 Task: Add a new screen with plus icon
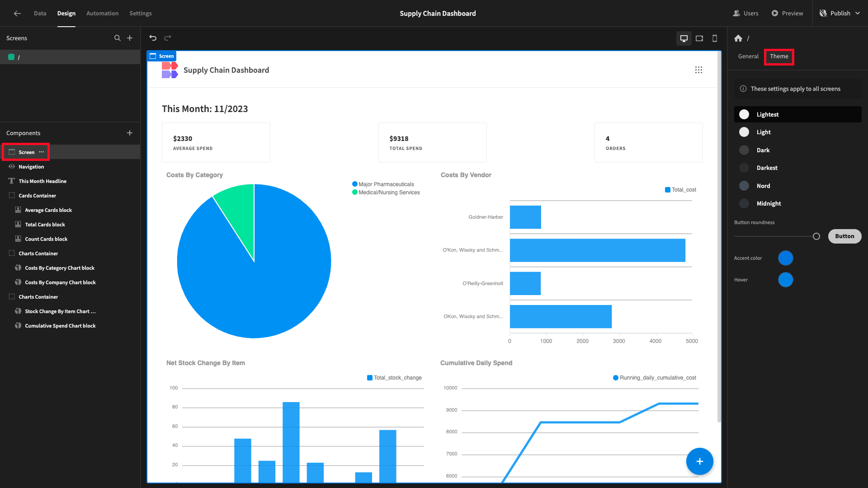coord(130,38)
